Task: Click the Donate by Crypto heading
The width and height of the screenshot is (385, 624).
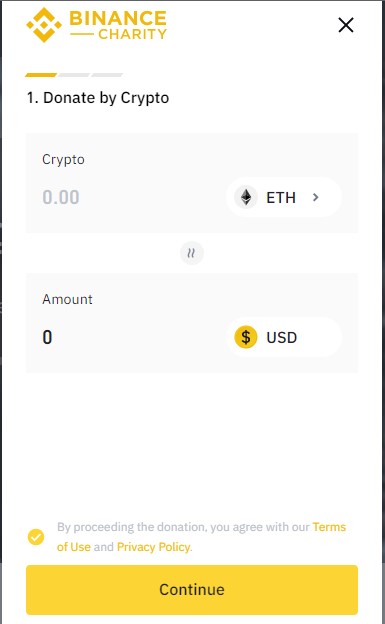Action: point(98,98)
